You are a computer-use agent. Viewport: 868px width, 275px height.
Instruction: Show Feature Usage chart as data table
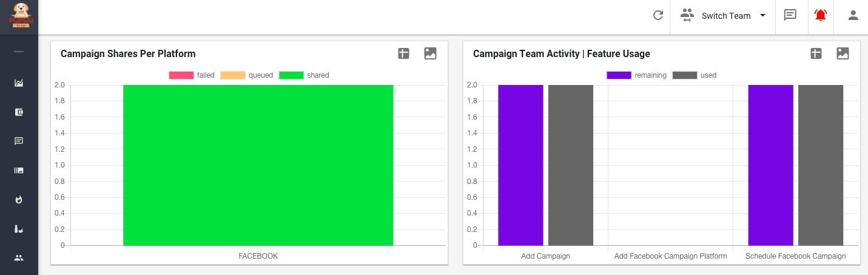(x=816, y=53)
